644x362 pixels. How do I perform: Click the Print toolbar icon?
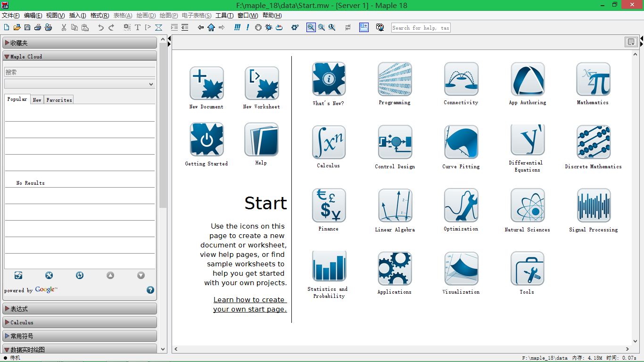click(38, 28)
